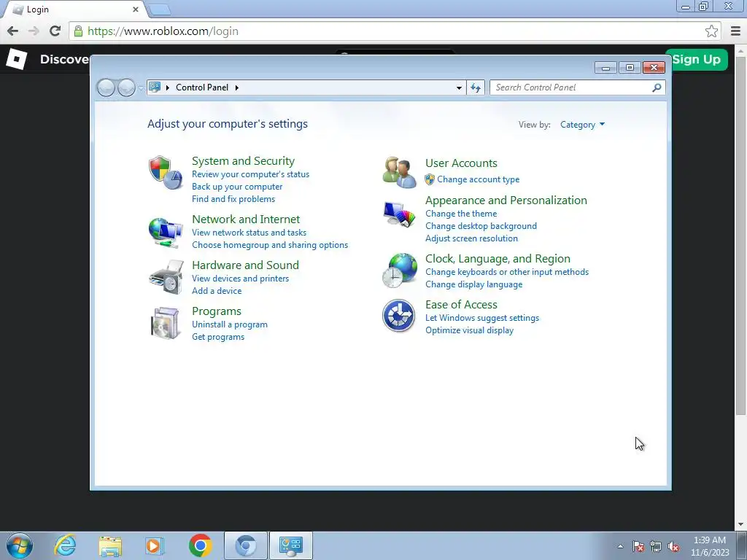This screenshot has height=560, width=747.
Task: Refresh the Control Panel address bar
Action: 476,87
